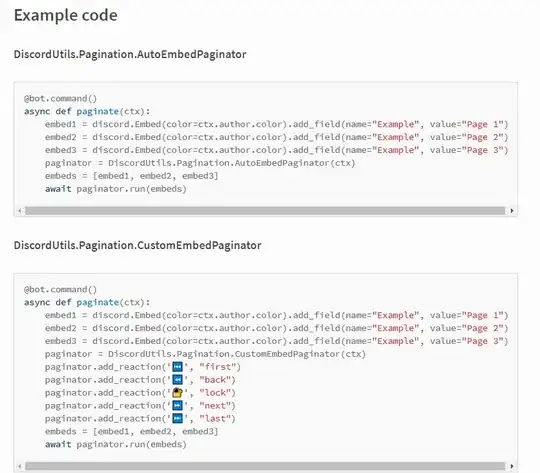Click left scroll arrow of first code block
Viewport: 540px width, 473px height.
coord(20,210)
